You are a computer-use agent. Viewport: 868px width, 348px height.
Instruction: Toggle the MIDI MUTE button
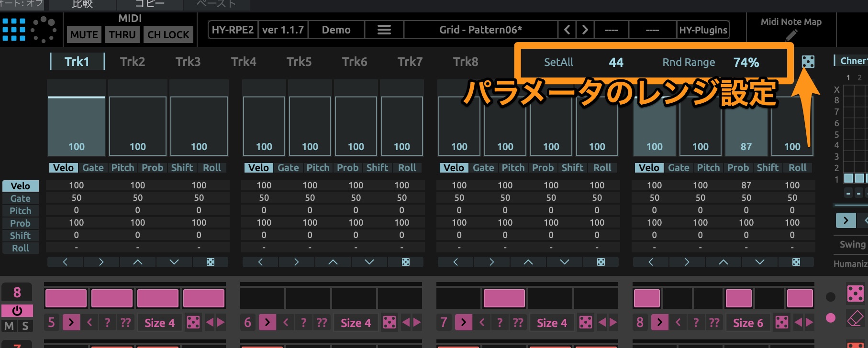[x=84, y=34]
